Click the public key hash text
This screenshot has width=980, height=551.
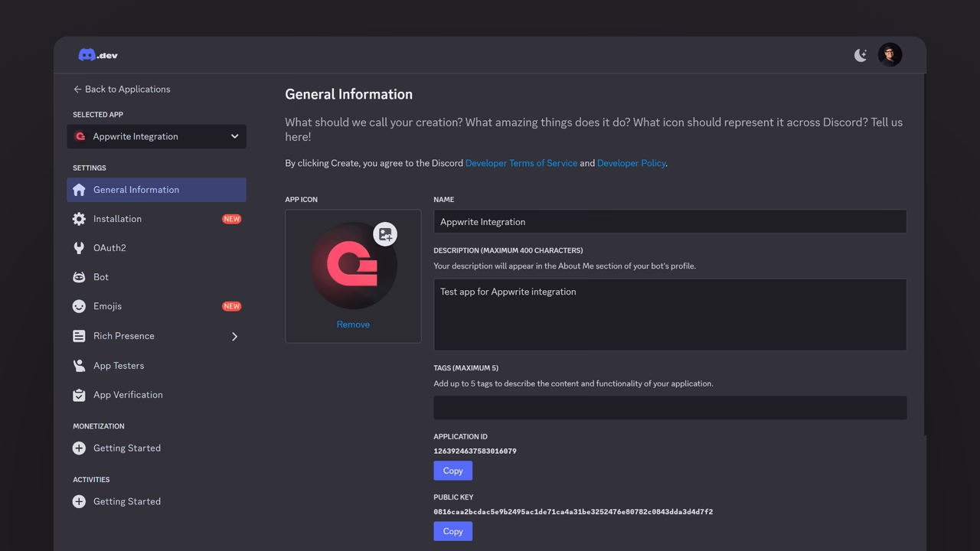573,512
